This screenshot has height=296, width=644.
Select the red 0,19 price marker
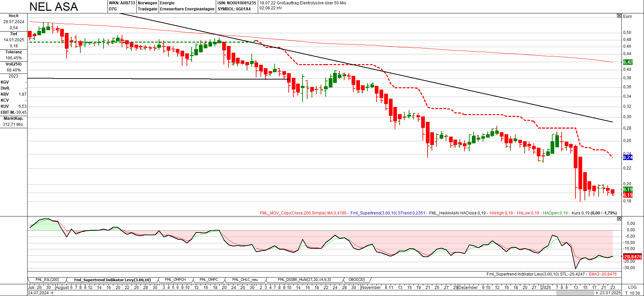[628, 195]
